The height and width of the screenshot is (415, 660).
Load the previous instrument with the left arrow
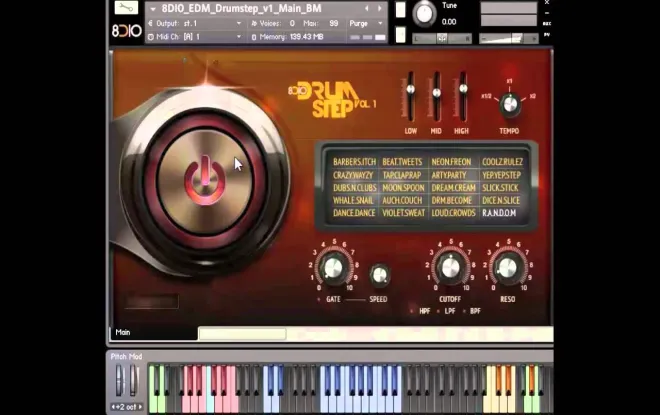(367, 8)
